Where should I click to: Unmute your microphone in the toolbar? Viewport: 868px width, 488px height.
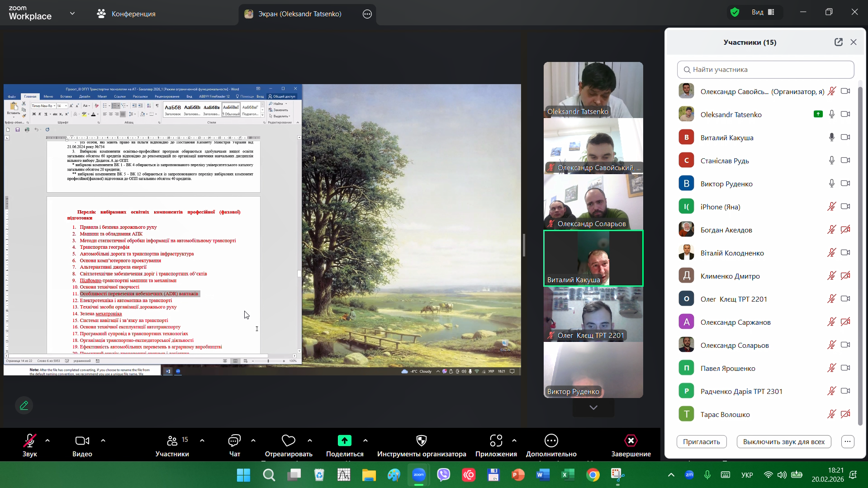coord(30,441)
